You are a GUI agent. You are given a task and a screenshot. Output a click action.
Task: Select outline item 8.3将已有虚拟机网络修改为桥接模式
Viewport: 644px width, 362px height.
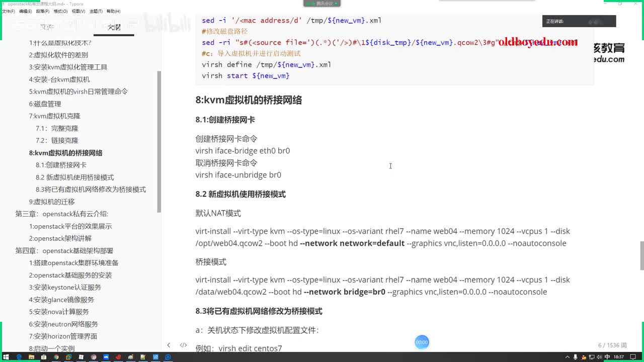pyautogui.click(x=91, y=190)
